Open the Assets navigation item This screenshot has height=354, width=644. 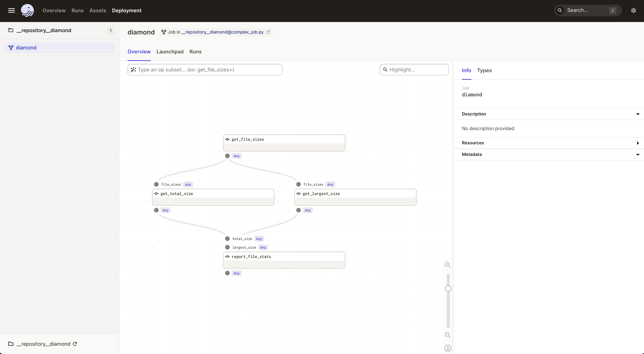97,10
